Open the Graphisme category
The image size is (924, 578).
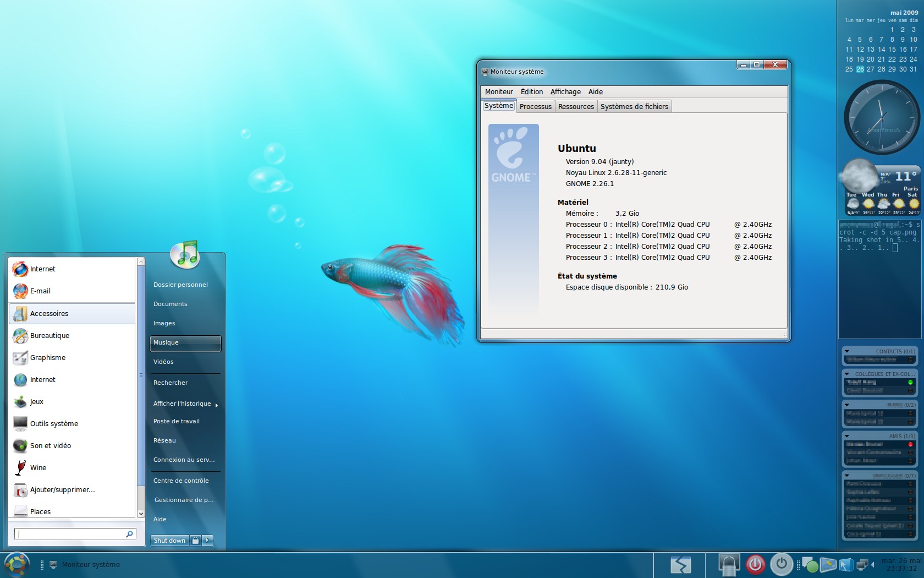coord(72,357)
